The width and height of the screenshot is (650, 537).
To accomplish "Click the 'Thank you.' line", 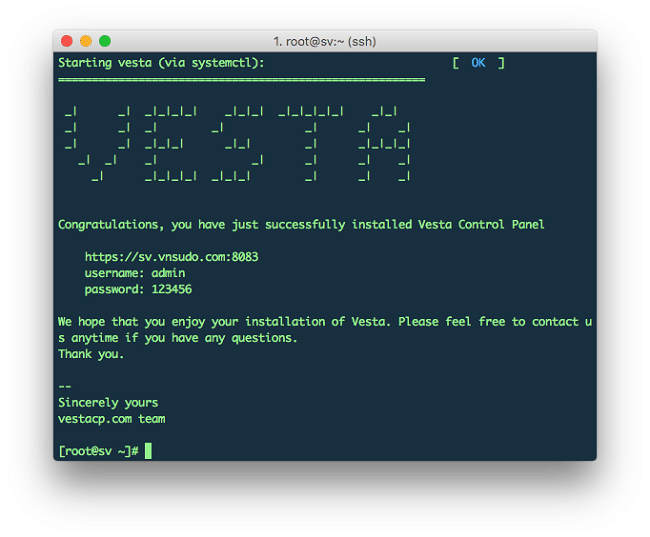I will click(x=91, y=354).
